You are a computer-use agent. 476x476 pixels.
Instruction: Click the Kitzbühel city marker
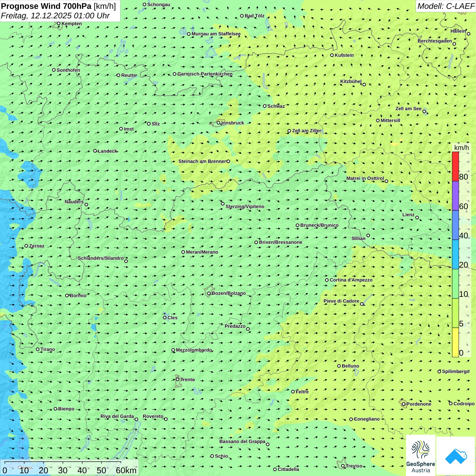[364, 85]
